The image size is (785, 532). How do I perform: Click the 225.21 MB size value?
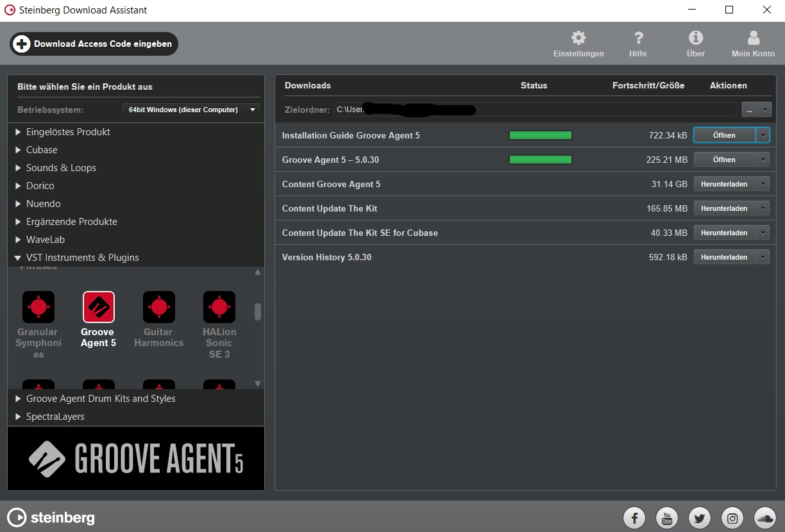(x=667, y=160)
